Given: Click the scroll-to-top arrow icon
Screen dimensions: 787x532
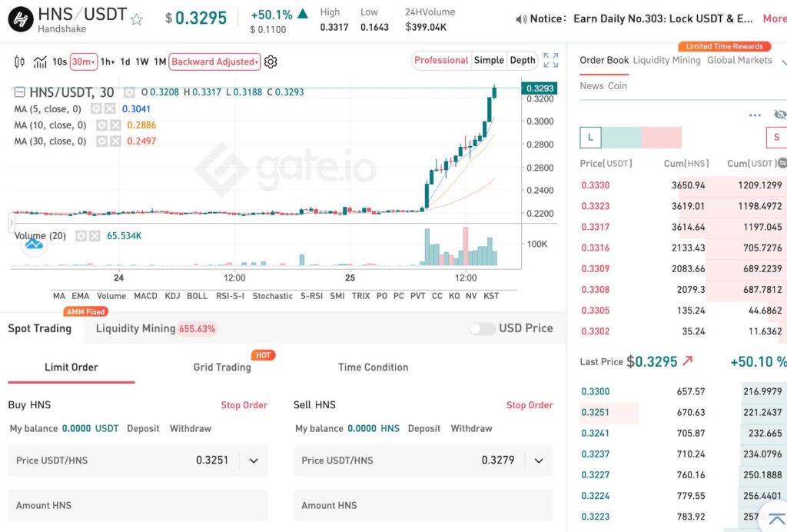Looking at the screenshot, I should (x=776, y=520).
